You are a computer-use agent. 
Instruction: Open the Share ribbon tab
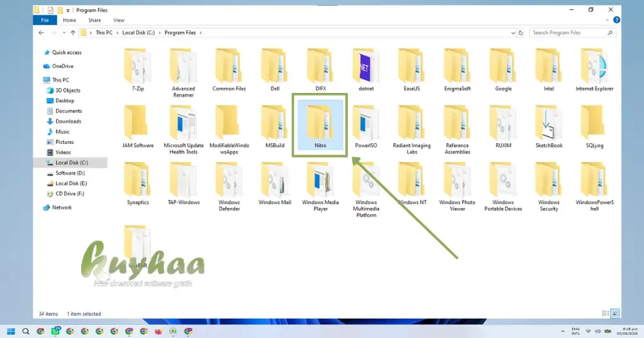pyautogui.click(x=94, y=20)
